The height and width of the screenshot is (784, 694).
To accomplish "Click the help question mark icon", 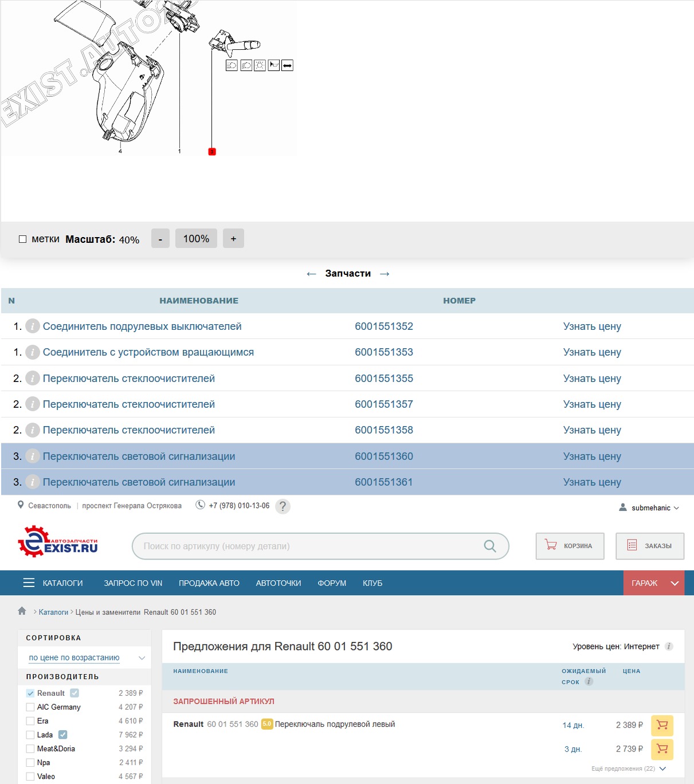I will (x=283, y=506).
